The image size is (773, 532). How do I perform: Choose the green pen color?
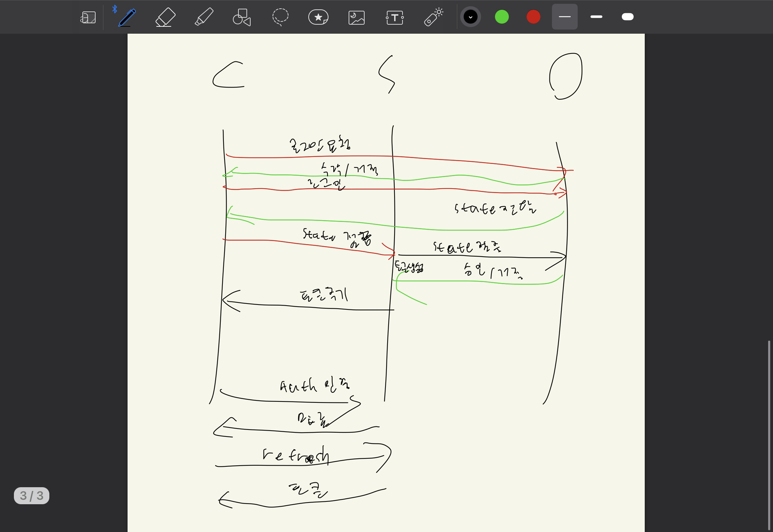(502, 17)
